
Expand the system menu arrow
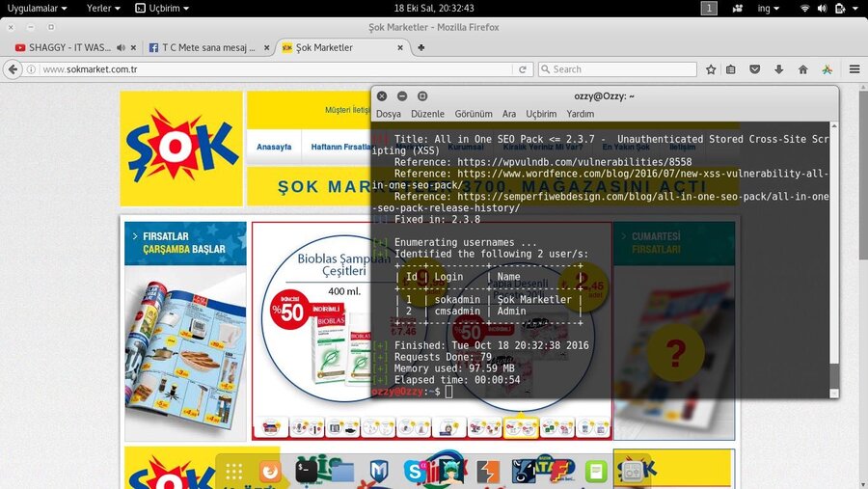coord(855,8)
